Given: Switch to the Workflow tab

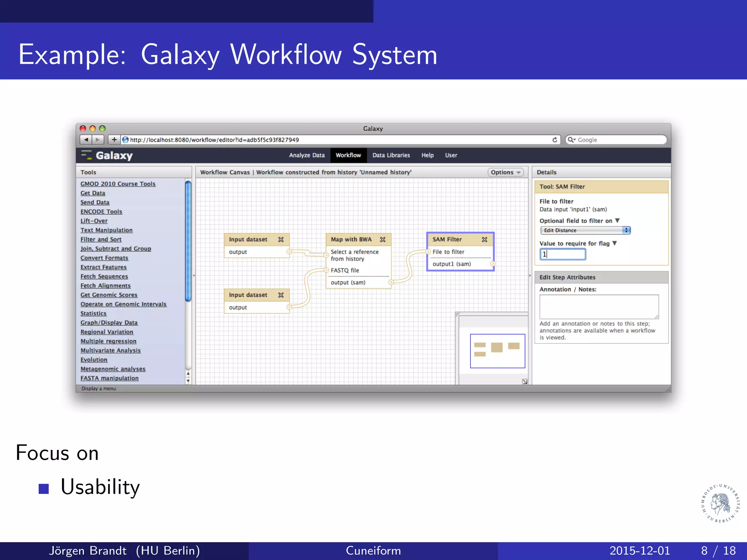Looking at the screenshot, I should [x=348, y=155].
